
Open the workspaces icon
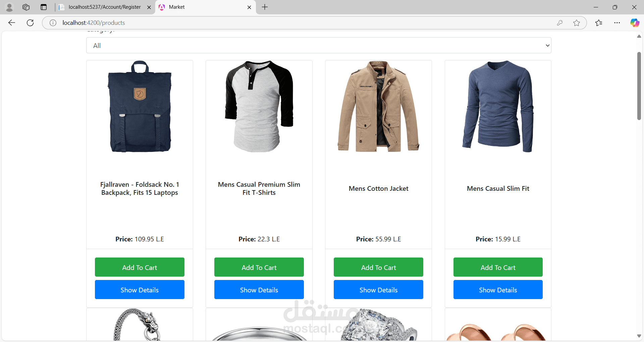coord(26,7)
